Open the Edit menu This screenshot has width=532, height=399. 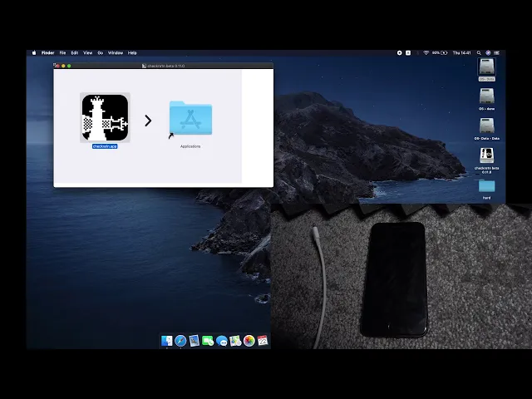(75, 53)
